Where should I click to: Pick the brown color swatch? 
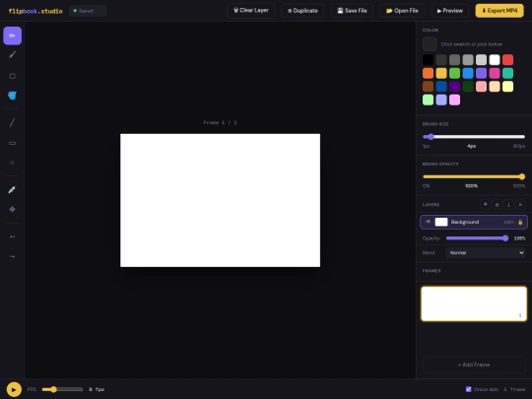(429, 87)
